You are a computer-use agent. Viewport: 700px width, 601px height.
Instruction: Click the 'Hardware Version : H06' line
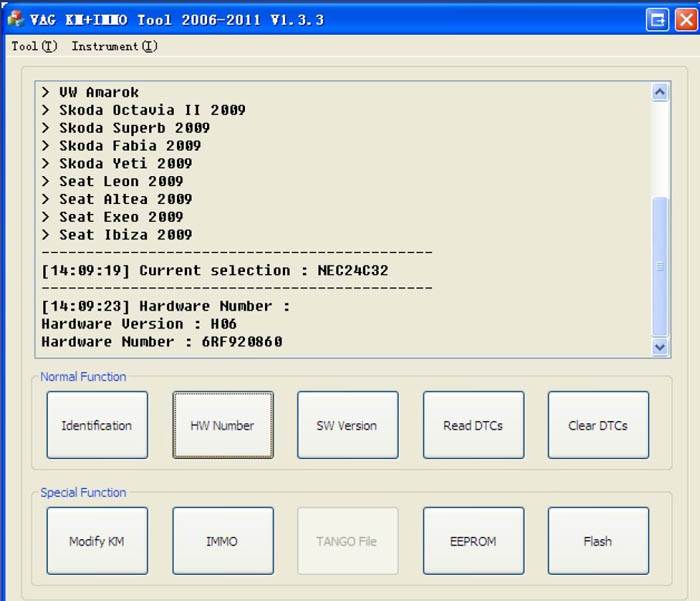click(x=139, y=324)
